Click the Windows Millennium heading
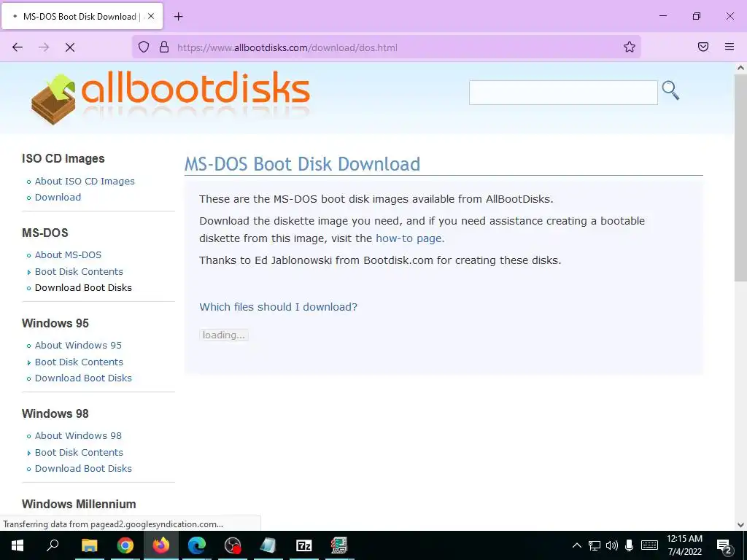This screenshot has height=560, width=747. pos(79,504)
